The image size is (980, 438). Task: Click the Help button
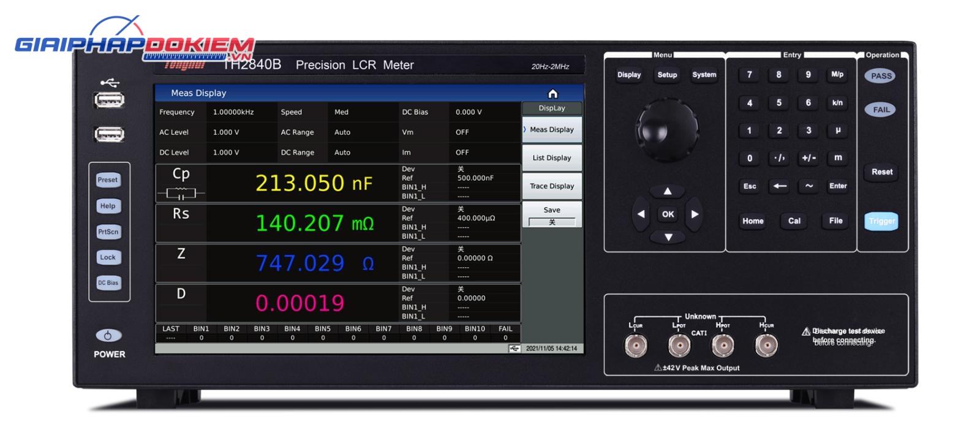click(x=108, y=206)
